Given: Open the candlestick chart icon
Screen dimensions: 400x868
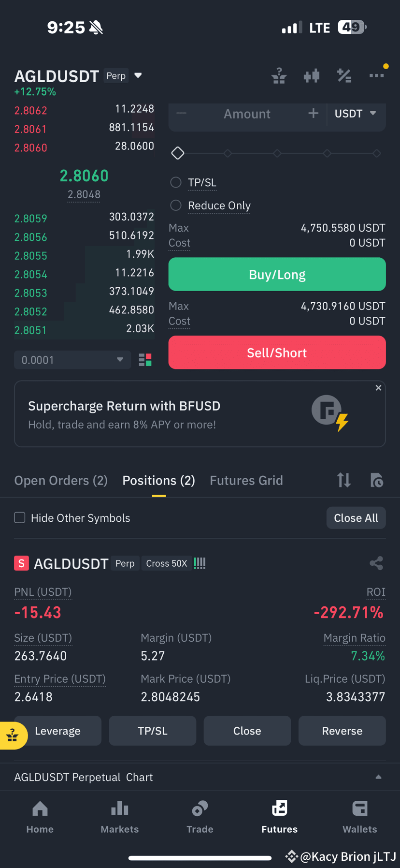Looking at the screenshot, I should click(x=312, y=76).
